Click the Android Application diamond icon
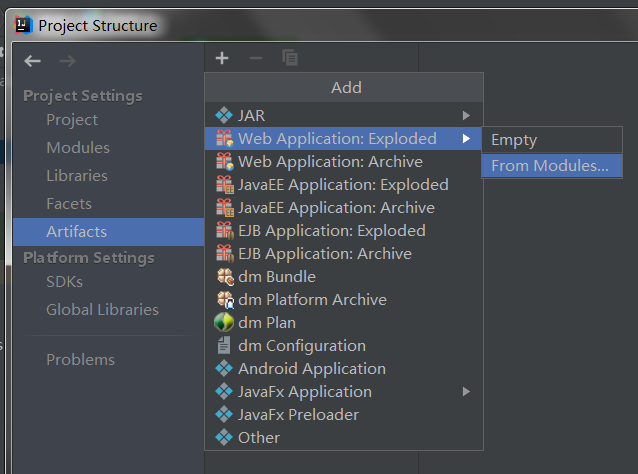The image size is (638, 474). tap(224, 369)
